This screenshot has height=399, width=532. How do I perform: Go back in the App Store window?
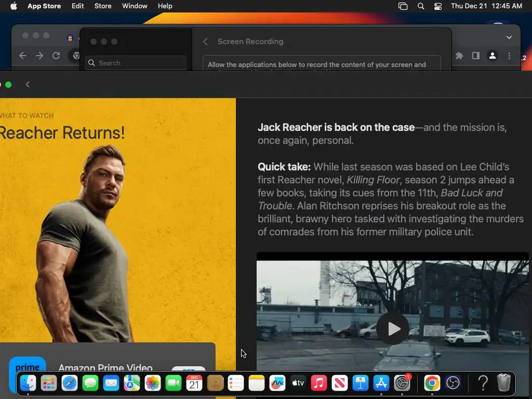tap(28, 85)
